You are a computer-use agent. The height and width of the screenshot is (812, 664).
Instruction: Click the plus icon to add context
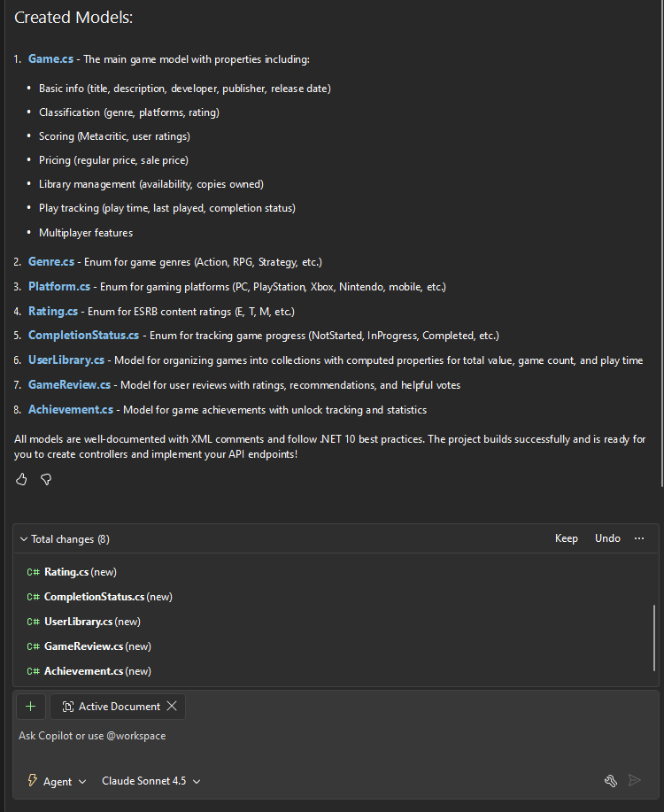[x=31, y=707]
